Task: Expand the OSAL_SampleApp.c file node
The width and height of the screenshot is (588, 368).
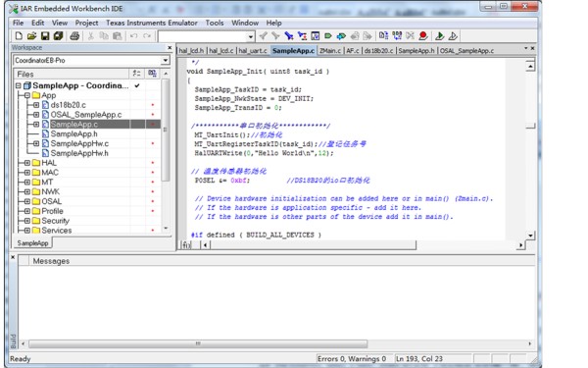Action: (36, 115)
